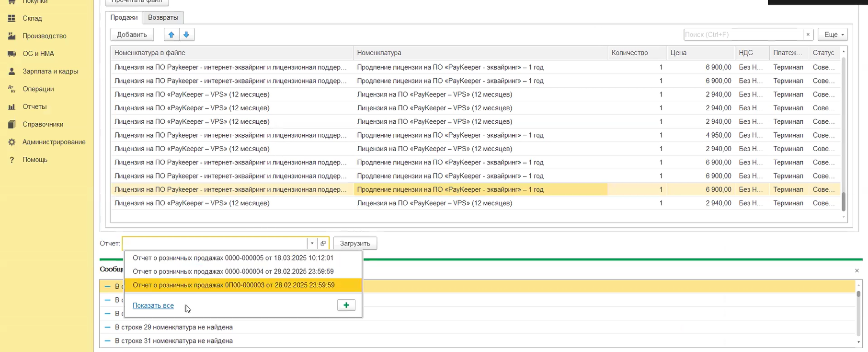Select highlighted Продление лицензии nomenclature cell
The height and width of the screenshot is (352, 868).
point(480,189)
